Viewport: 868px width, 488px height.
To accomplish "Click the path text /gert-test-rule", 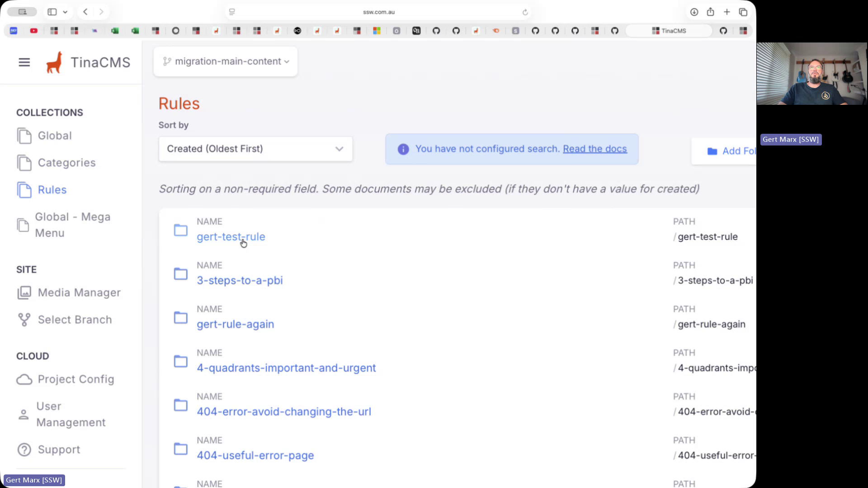I will (x=705, y=237).
